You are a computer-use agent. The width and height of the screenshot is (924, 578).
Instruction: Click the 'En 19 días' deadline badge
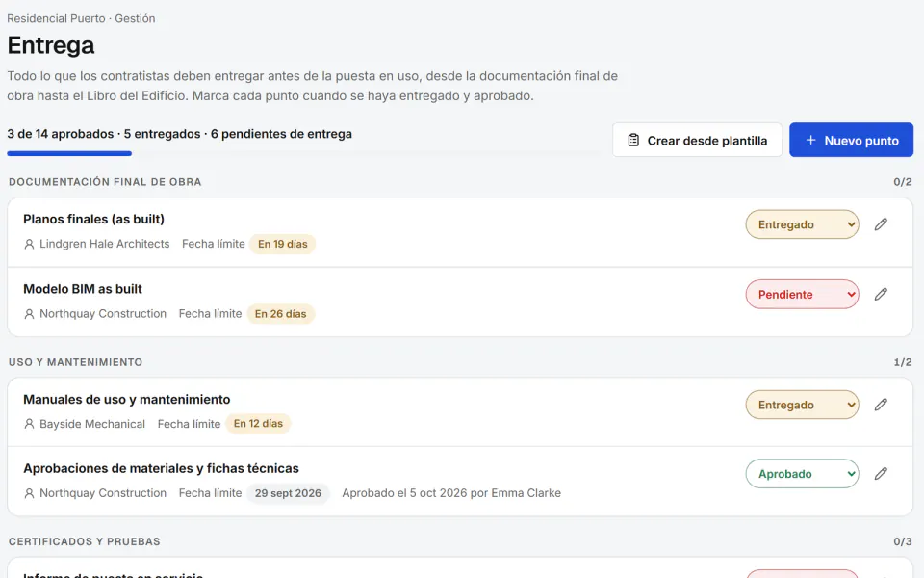(x=282, y=244)
